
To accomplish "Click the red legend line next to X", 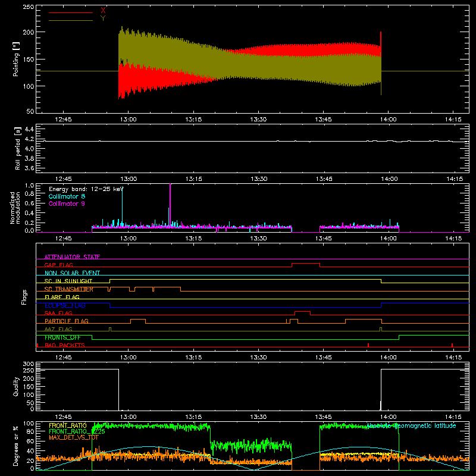I will 71,12.
